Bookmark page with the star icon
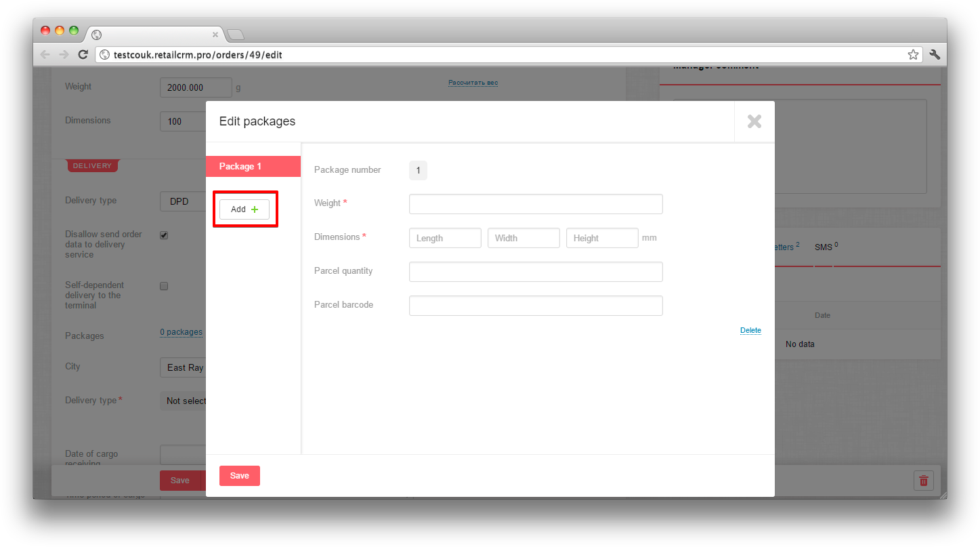The width and height of the screenshot is (980, 547). pyautogui.click(x=913, y=55)
